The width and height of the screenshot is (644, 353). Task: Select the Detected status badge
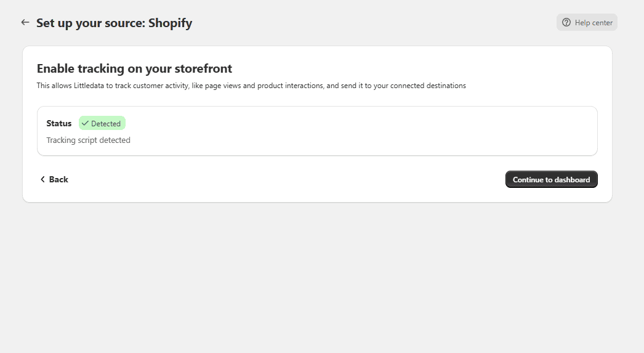click(x=102, y=123)
